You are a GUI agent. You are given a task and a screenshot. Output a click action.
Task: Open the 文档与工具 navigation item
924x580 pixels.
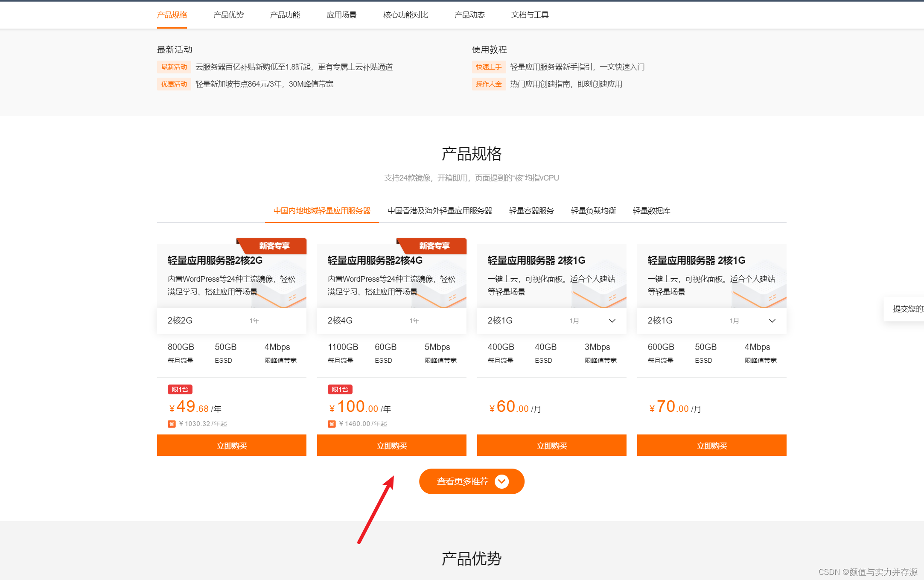click(529, 14)
